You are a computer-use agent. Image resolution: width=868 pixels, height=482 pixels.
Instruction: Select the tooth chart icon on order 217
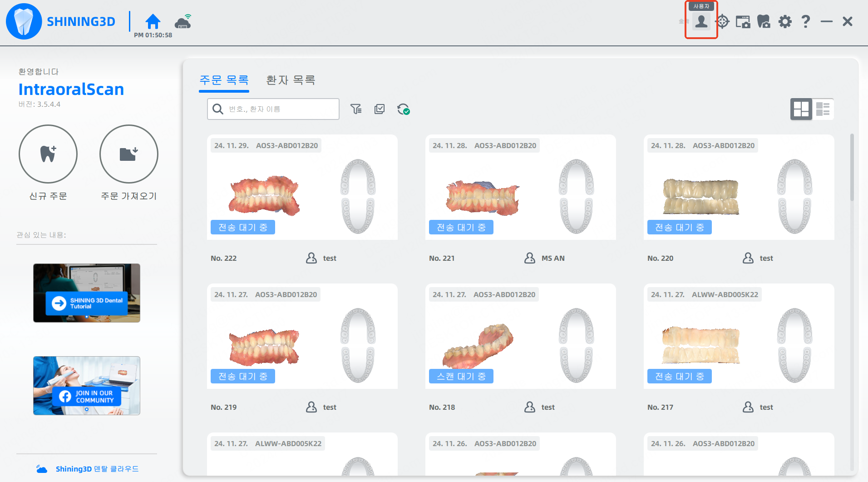pyautogui.click(x=795, y=345)
